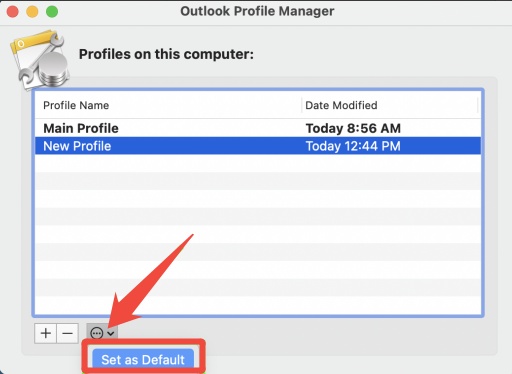Select the Main Profile row
Image resolution: width=512 pixels, height=374 pixels.
coord(258,128)
